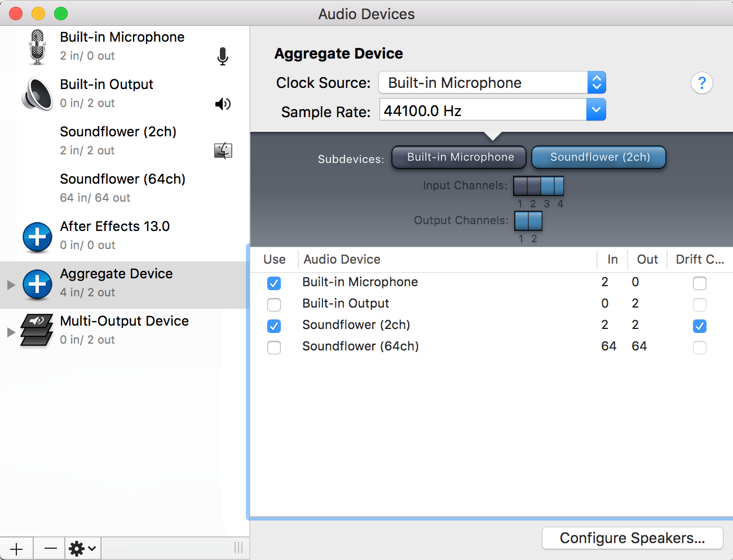
Task: Click the Multi-Output Device stack icon
Action: pos(37,330)
